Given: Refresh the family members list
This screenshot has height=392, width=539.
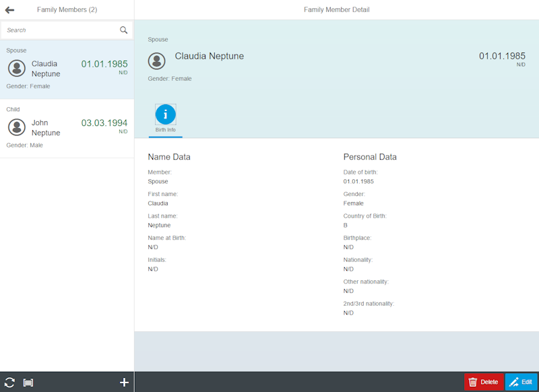Looking at the screenshot, I should point(9,382).
